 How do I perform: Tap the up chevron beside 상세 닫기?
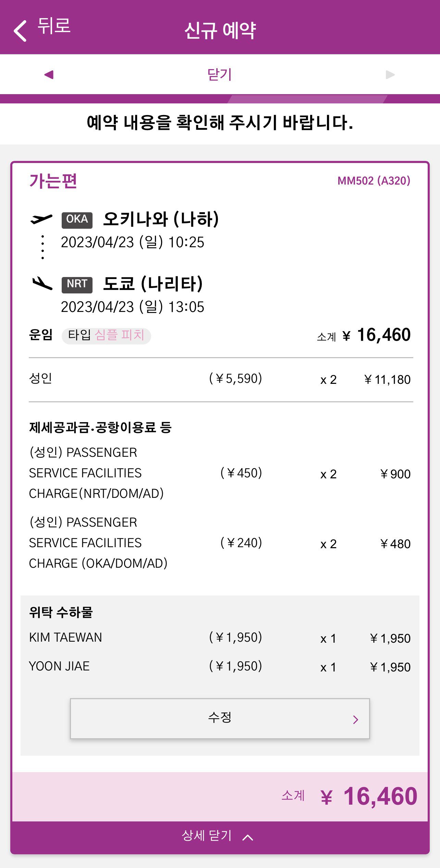pos(248,838)
